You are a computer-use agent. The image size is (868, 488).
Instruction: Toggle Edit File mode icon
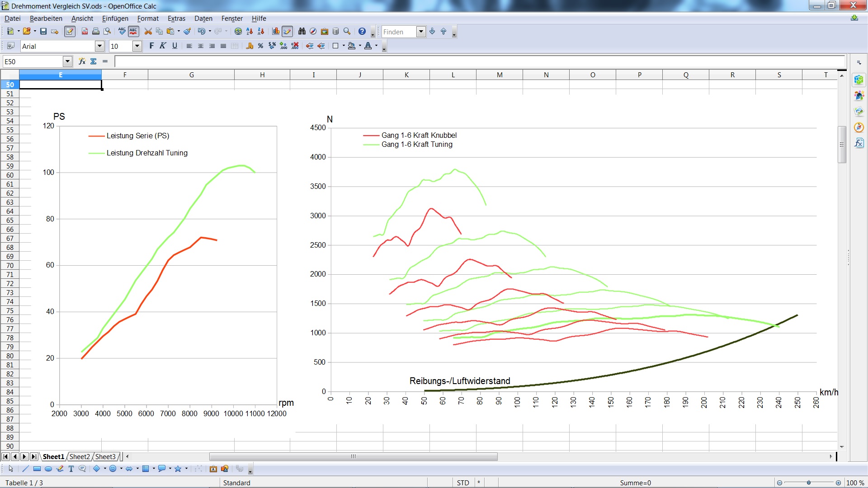(x=70, y=32)
